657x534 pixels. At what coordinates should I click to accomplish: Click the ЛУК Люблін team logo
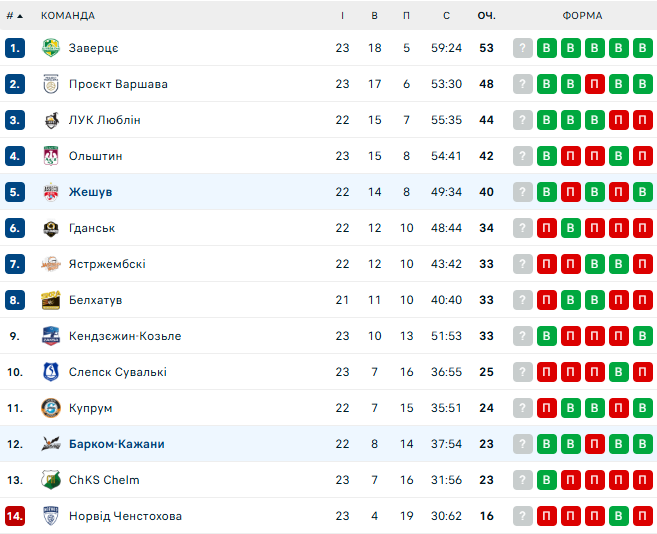click(51, 120)
